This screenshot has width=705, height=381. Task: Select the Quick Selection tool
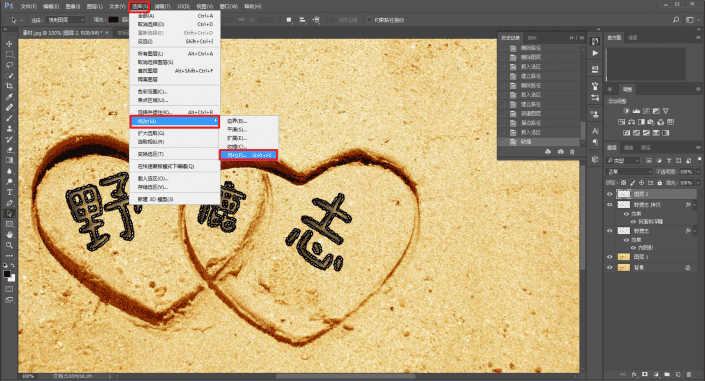9,76
